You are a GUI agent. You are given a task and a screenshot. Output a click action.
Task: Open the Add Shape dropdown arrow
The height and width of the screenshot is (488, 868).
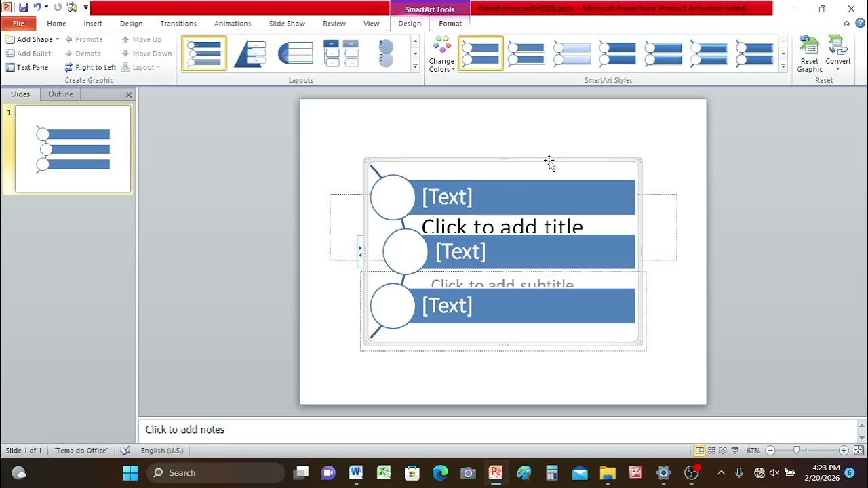pyautogui.click(x=57, y=39)
